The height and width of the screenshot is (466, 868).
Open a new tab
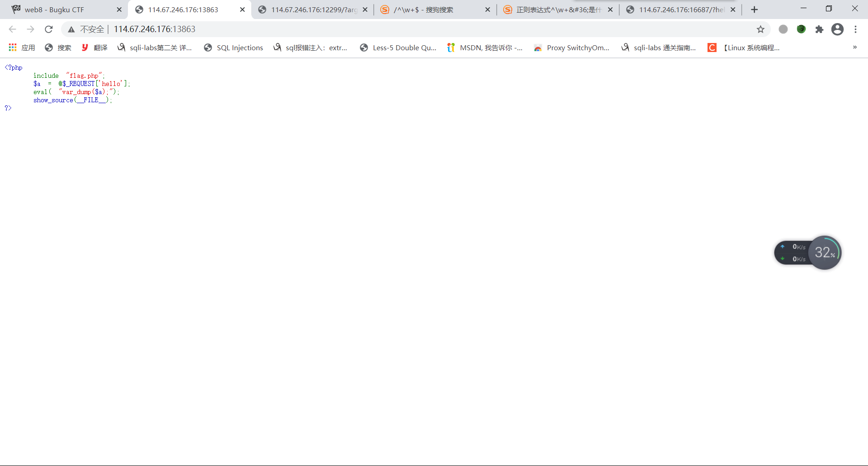(754, 10)
